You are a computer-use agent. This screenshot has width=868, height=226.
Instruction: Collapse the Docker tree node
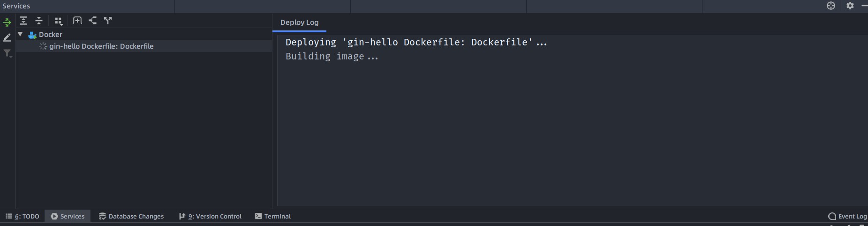20,34
